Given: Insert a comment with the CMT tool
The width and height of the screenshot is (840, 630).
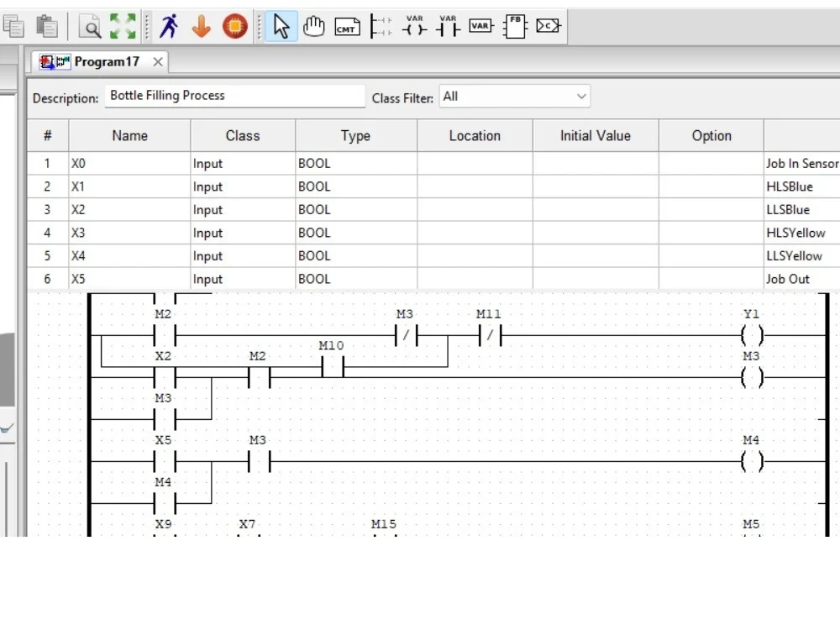Looking at the screenshot, I should click(347, 26).
